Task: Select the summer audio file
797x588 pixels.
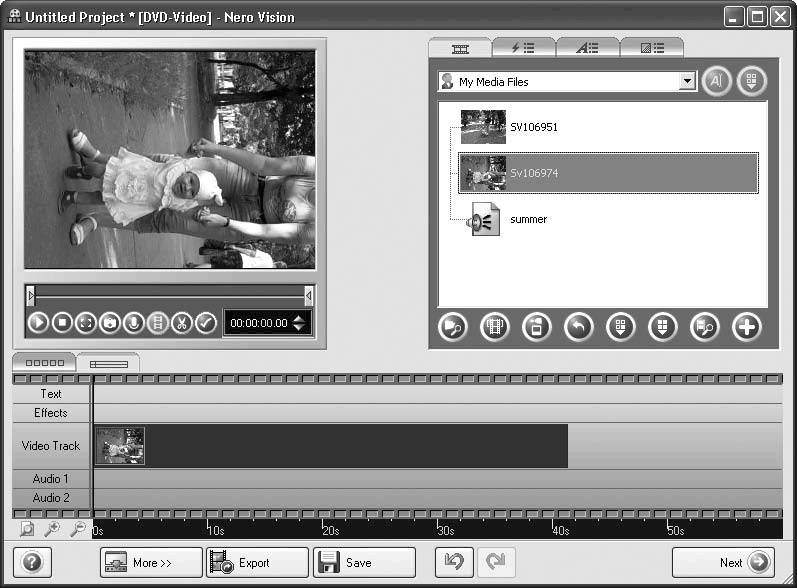Action: pyautogui.click(x=528, y=219)
